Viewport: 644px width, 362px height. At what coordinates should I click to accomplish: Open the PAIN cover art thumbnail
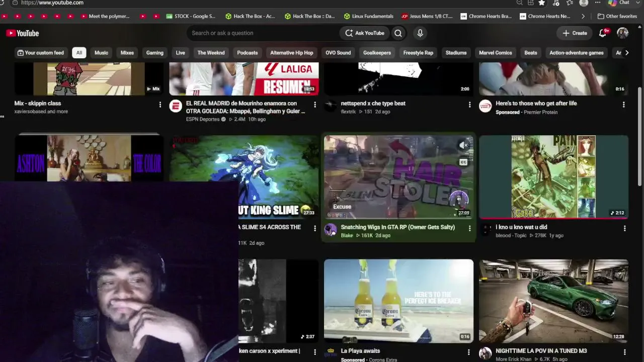pos(553,177)
